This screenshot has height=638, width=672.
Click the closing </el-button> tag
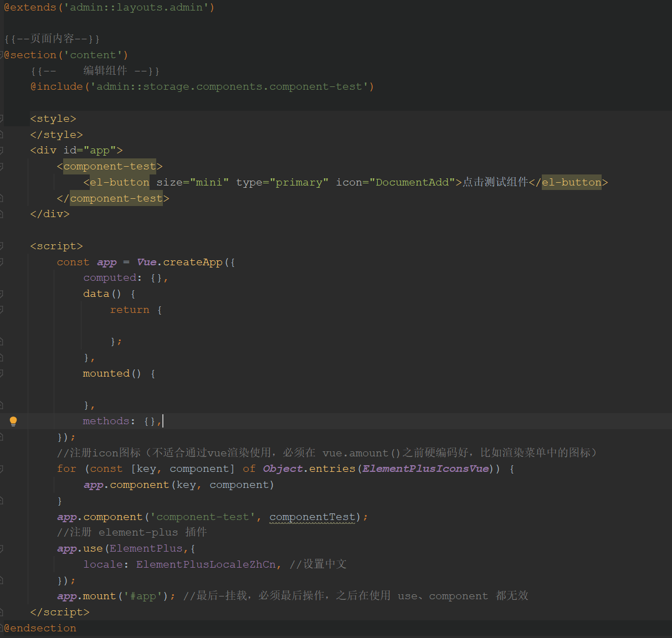(568, 183)
